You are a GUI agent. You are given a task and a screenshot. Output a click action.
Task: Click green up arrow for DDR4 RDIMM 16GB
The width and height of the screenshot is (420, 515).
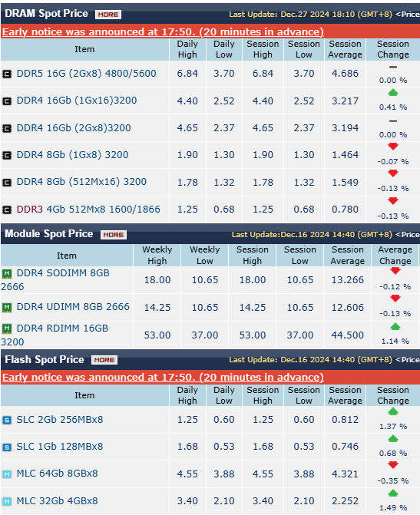coord(395,326)
